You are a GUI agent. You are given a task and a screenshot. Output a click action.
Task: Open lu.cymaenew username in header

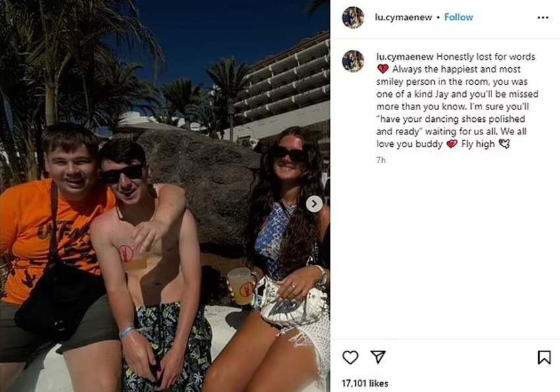click(x=403, y=17)
